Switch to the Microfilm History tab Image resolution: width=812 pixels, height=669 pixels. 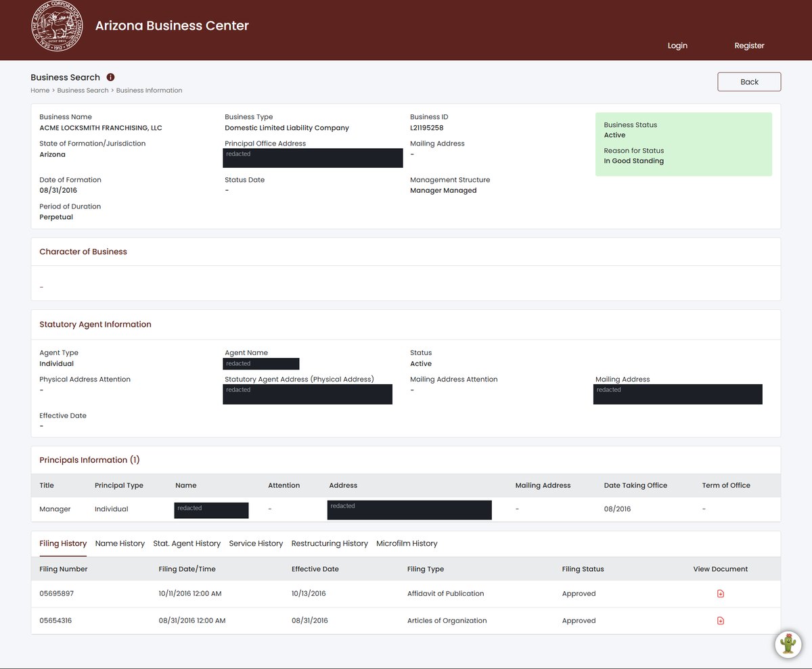pyautogui.click(x=407, y=543)
